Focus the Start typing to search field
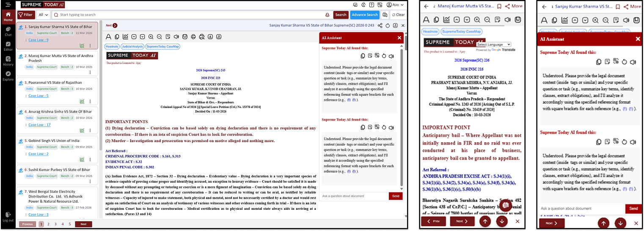This screenshot has width=644, height=231. pos(191,15)
